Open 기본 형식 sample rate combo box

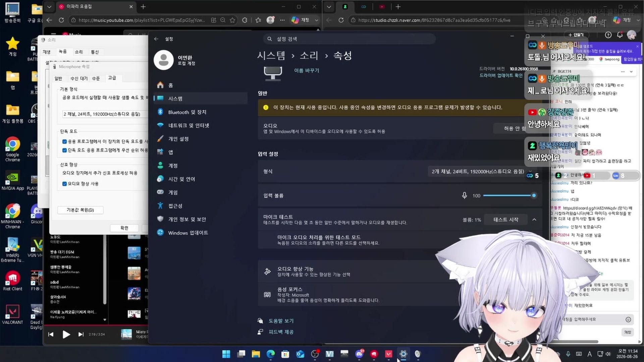click(x=105, y=114)
